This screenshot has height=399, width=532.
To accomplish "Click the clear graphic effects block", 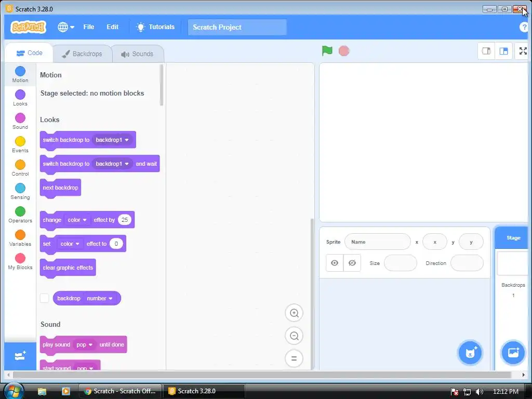I will tap(68, 268).
